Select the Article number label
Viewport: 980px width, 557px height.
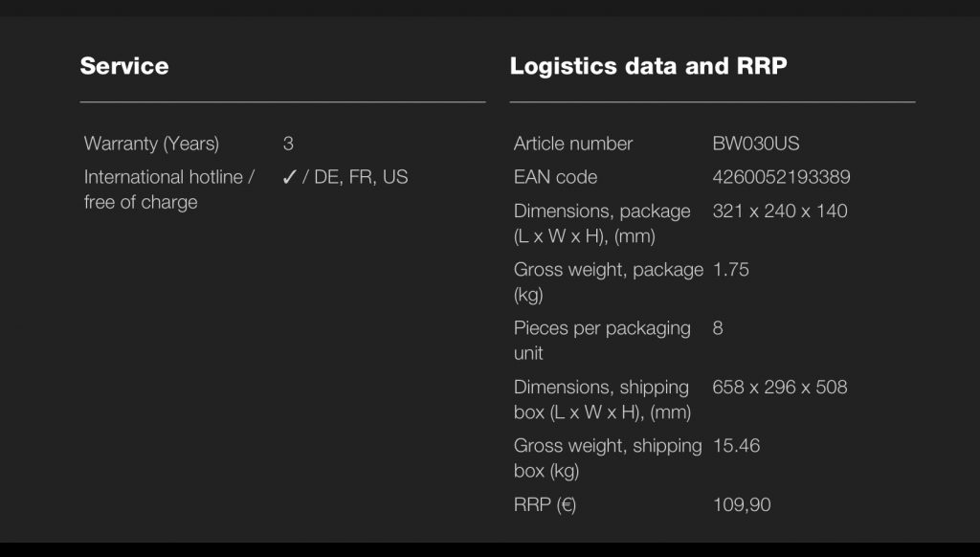(573, 144)
